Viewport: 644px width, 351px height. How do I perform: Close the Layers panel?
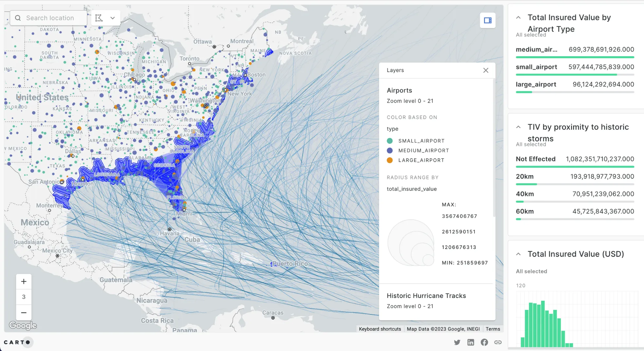coord(486,70)
